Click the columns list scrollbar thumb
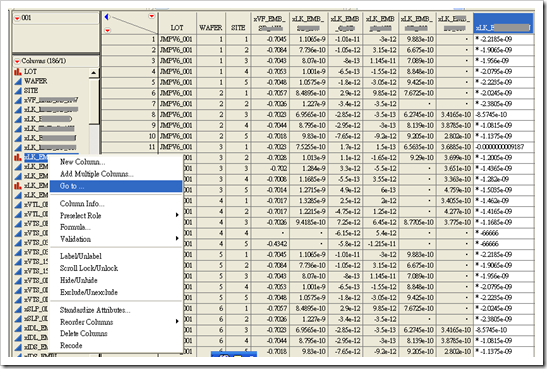 point(93,101)
